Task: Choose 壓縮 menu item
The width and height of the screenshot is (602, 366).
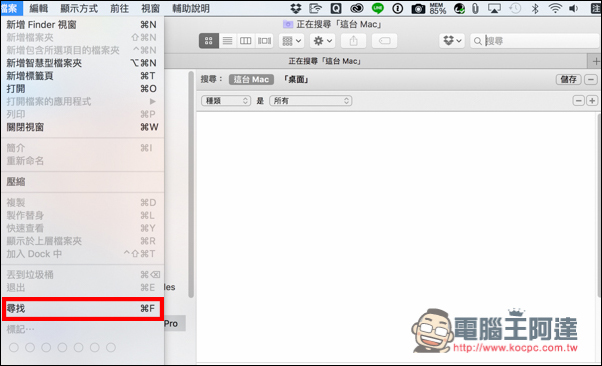Action: pyautogui.click(x=82, y=182)
